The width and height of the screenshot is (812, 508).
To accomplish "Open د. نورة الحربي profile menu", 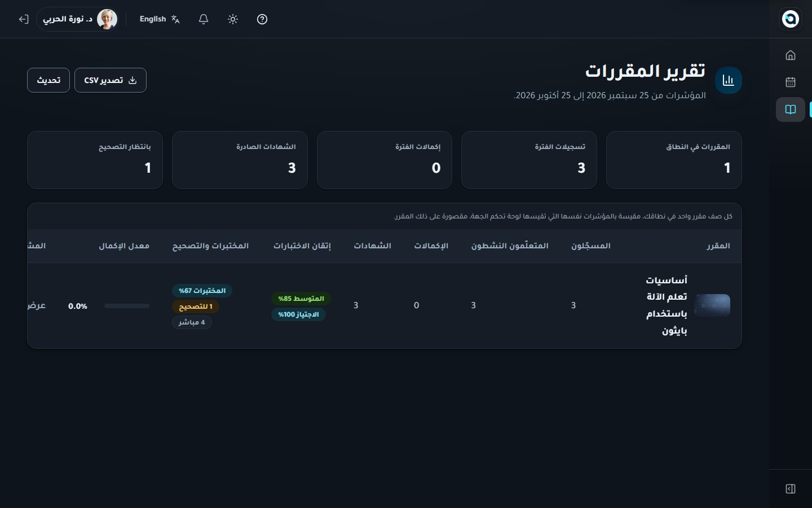I will 78,19.
